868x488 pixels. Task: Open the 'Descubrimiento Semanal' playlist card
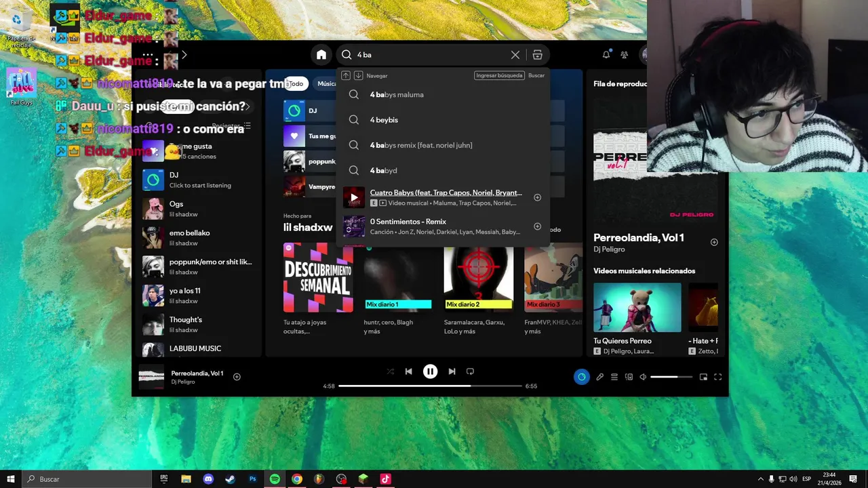[318, 289]
